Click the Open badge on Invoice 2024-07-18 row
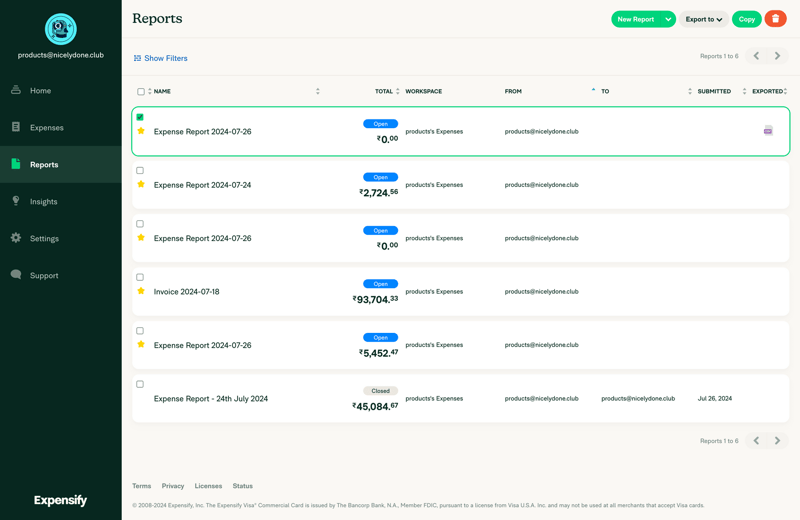Image resolution: width=800 pixels, height=520 pixels. coord(381,284)
